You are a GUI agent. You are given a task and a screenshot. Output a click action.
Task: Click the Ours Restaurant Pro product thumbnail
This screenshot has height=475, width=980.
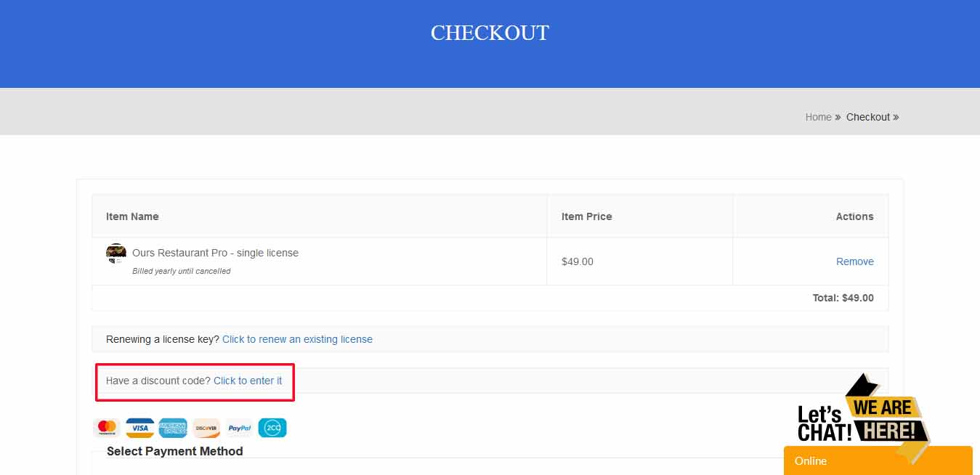[x=116, y=253]
